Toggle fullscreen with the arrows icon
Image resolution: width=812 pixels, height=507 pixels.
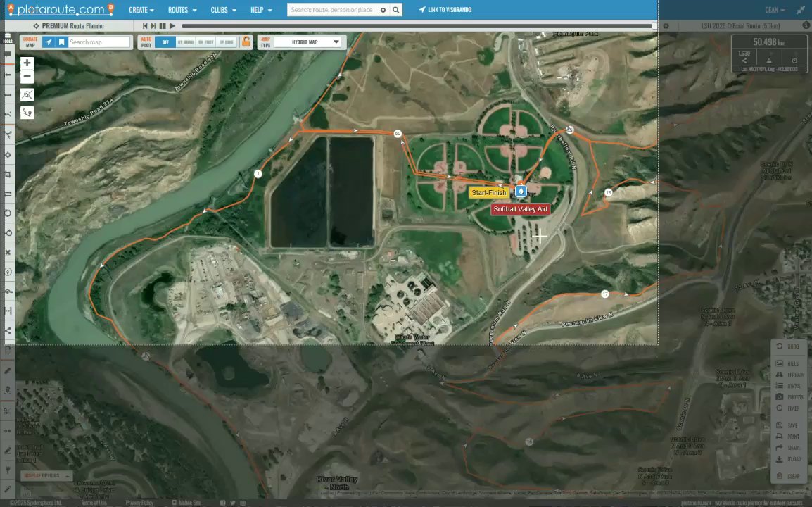(x=801, y=10)
